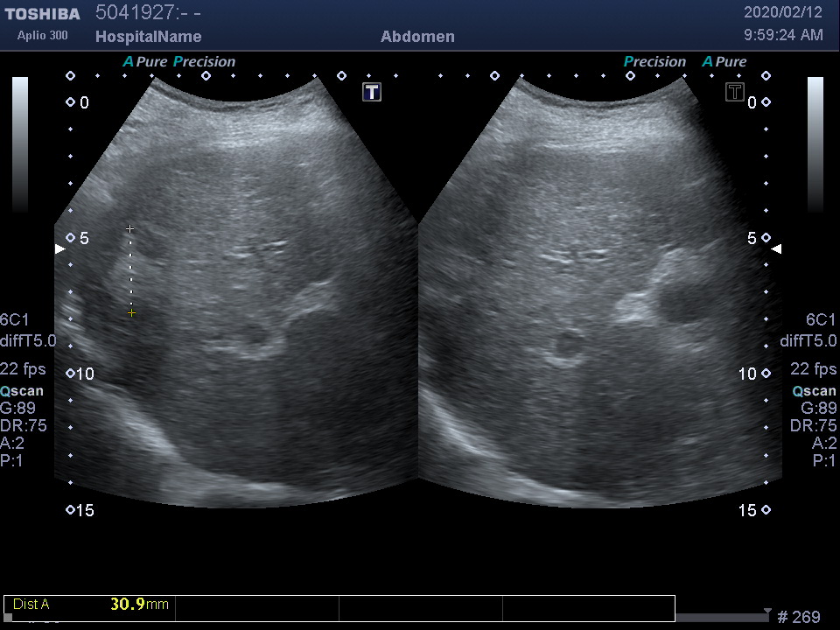Click the right ultrasound image pane

(x=600, y=292)
